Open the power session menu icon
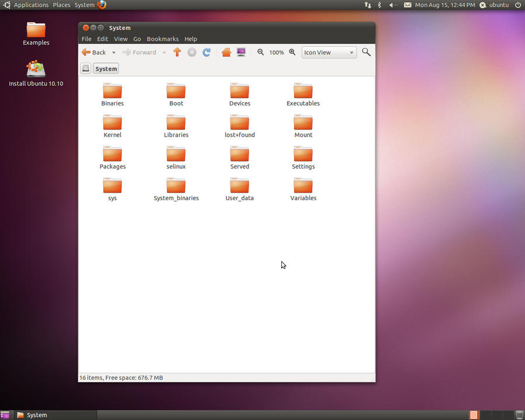 click(517, 5)
